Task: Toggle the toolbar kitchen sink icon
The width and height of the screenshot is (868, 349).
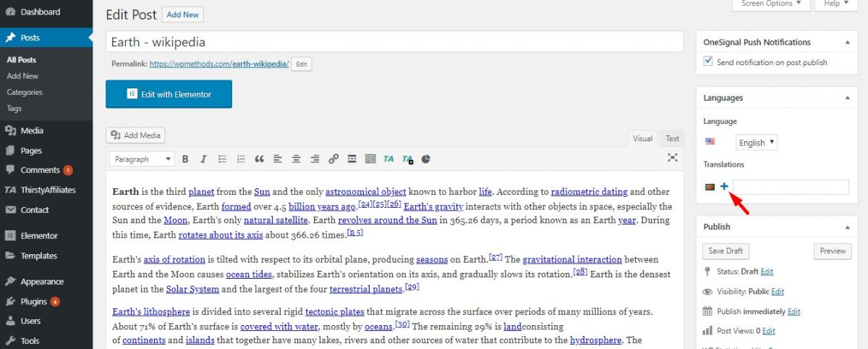Action: [x=370, y=159]
